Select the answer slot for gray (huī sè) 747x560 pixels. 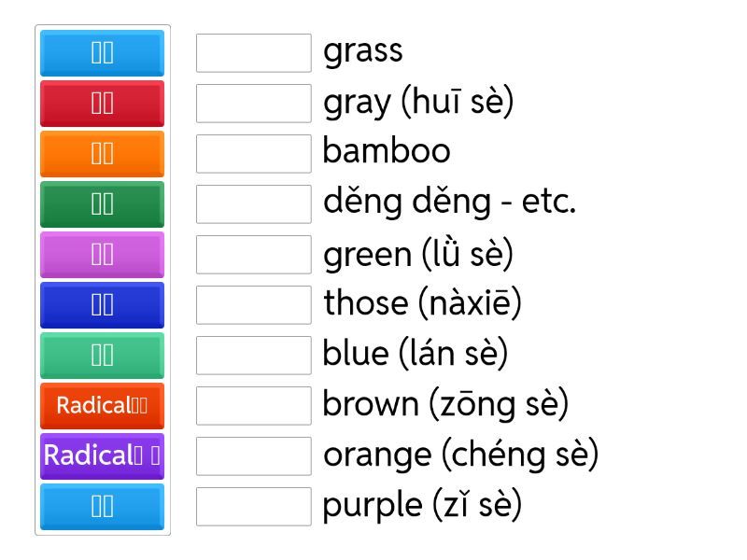(253, 103)
